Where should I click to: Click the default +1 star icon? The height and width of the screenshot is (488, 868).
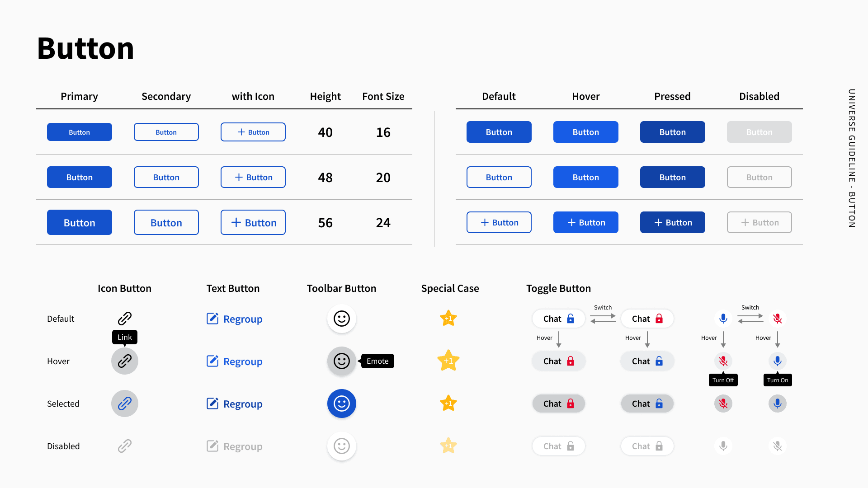[448, 319]
